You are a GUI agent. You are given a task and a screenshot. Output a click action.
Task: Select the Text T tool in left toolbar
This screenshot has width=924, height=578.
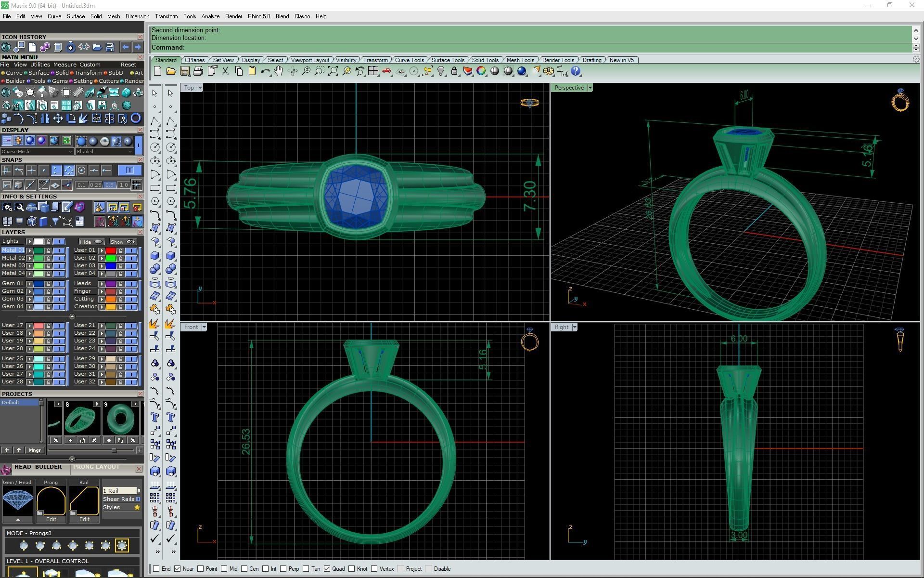tap(155, 417)
